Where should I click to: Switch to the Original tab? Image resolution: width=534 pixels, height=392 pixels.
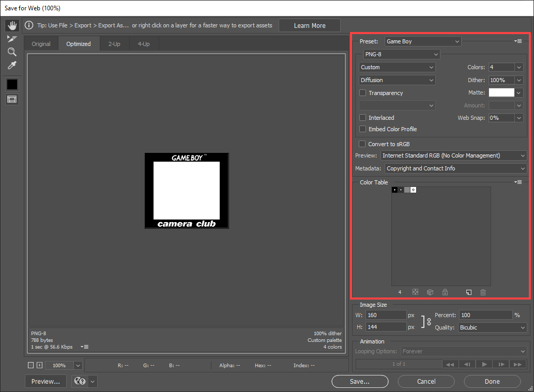tap(41, 44)
